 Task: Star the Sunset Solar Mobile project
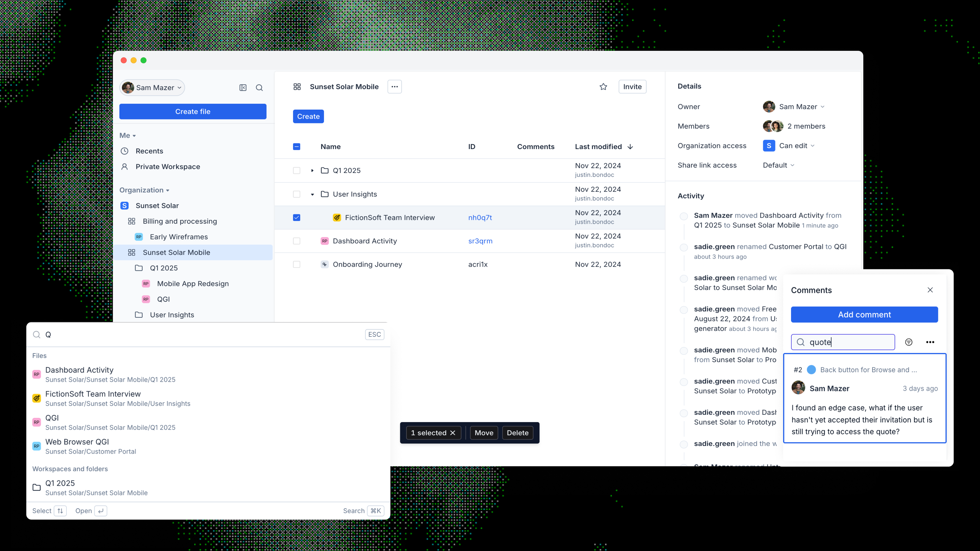tap(603, 86)
